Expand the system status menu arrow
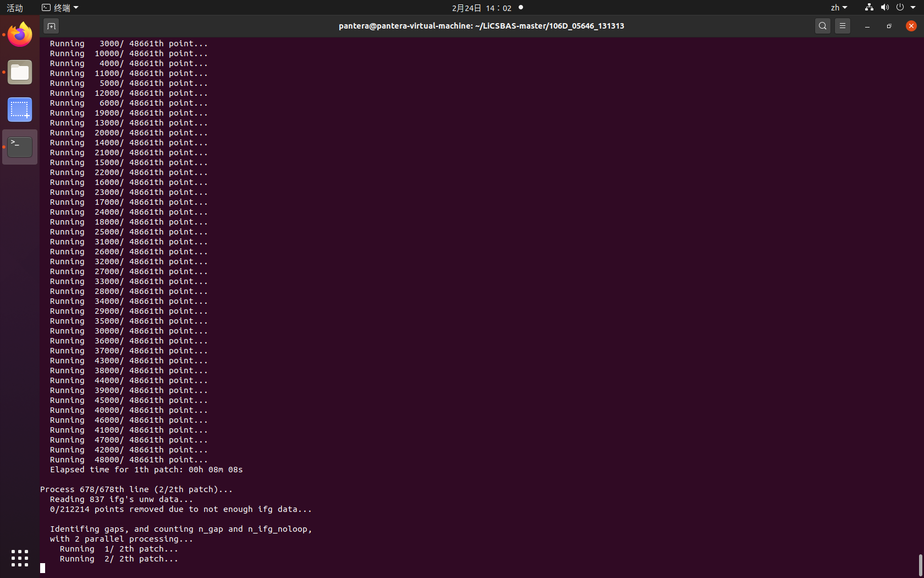924x578 pixels. coord(912,8)
